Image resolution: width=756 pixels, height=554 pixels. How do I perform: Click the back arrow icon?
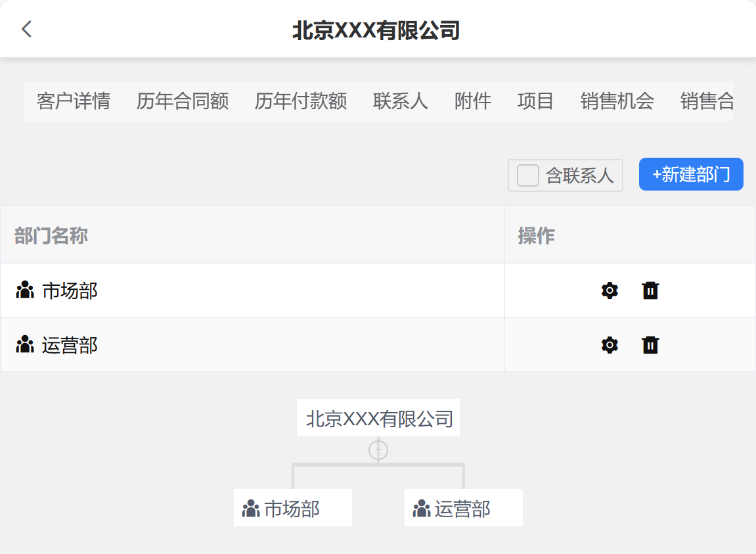pyautogui.click(x=26, y=29)
